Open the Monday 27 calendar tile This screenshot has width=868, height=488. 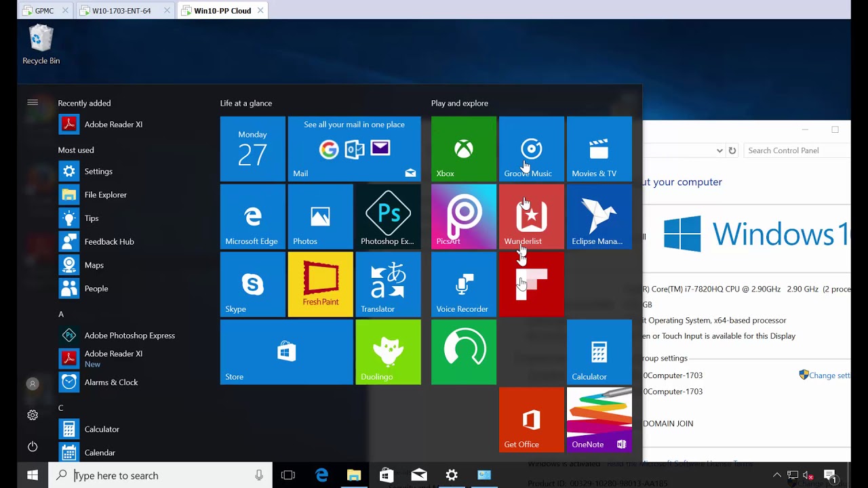(253, 149)
